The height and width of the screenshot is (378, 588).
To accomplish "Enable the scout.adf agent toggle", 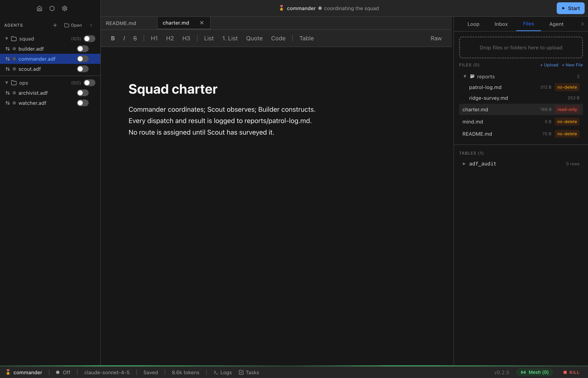I will point(83,69).
